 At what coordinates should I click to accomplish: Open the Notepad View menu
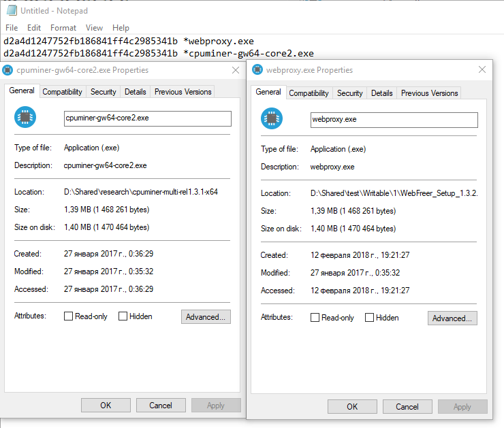pyautogui.click(x=94, y=28)
